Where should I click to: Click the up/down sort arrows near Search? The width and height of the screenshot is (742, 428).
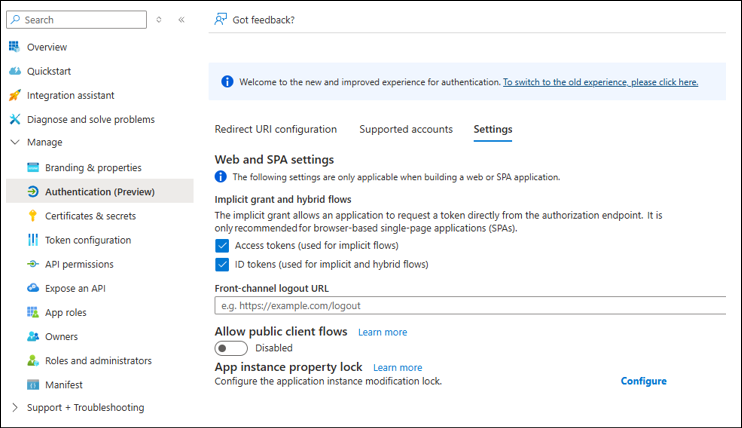pyautogui.click(x=159, y=19)
